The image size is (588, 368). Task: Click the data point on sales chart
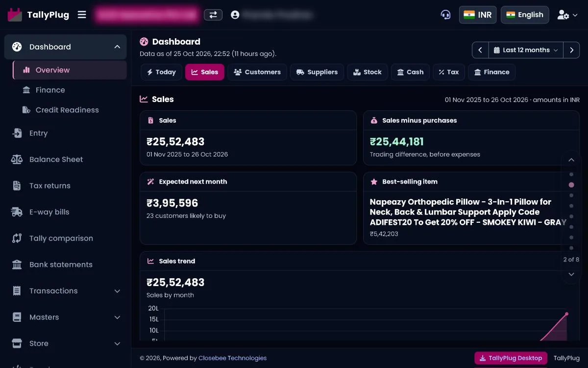567,314
